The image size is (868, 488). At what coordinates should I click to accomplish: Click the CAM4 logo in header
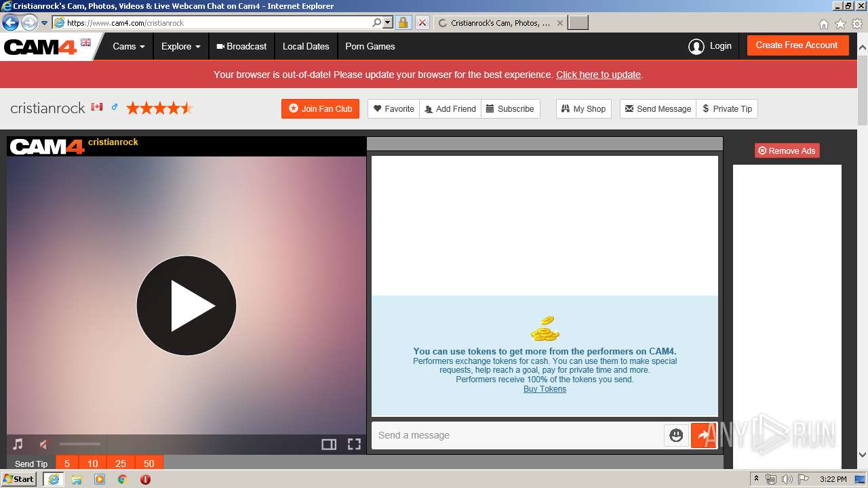coord(41,47)
